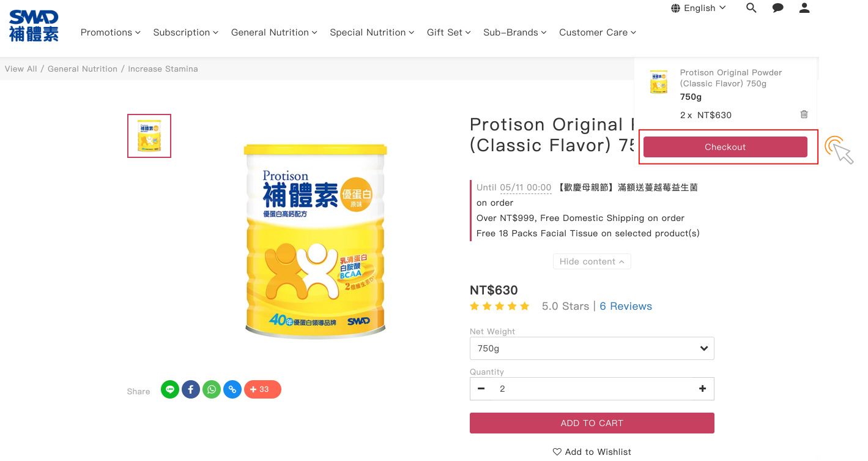Open the English language selector
This screenshot has height=461, width=868.
tap(699, 8)
